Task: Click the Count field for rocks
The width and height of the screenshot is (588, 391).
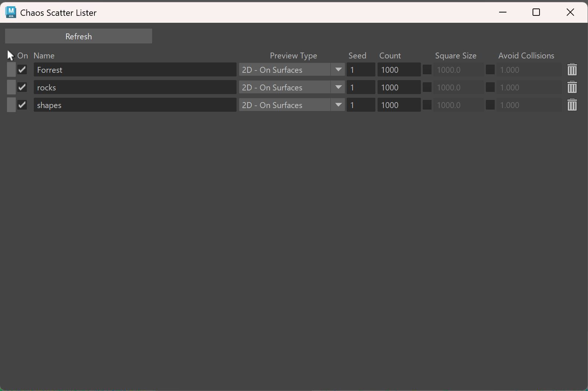Action: point(399,87)
